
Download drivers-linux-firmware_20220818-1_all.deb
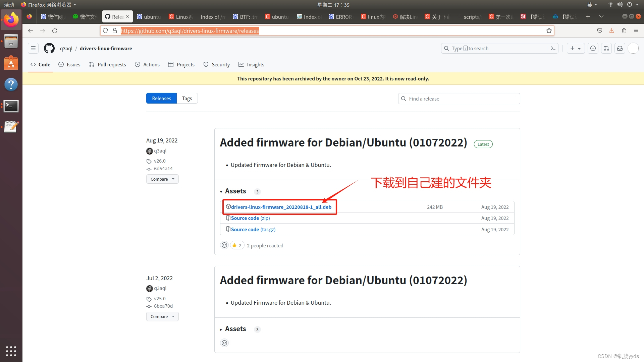pos(281,207)
